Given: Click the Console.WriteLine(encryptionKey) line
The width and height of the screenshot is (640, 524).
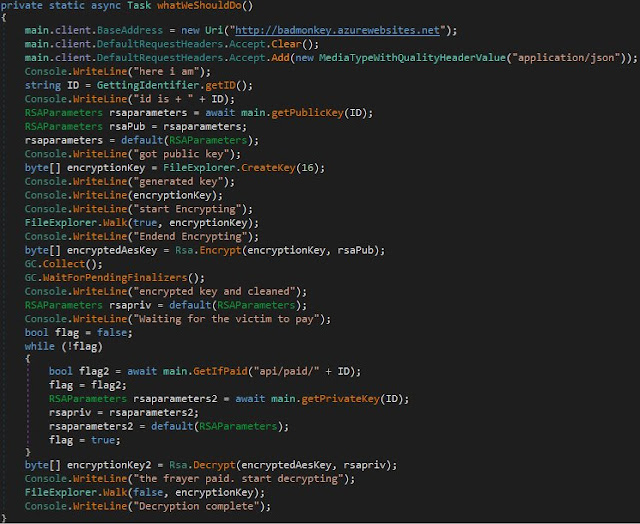Looking at the screenshot, I should pos(124,195).
